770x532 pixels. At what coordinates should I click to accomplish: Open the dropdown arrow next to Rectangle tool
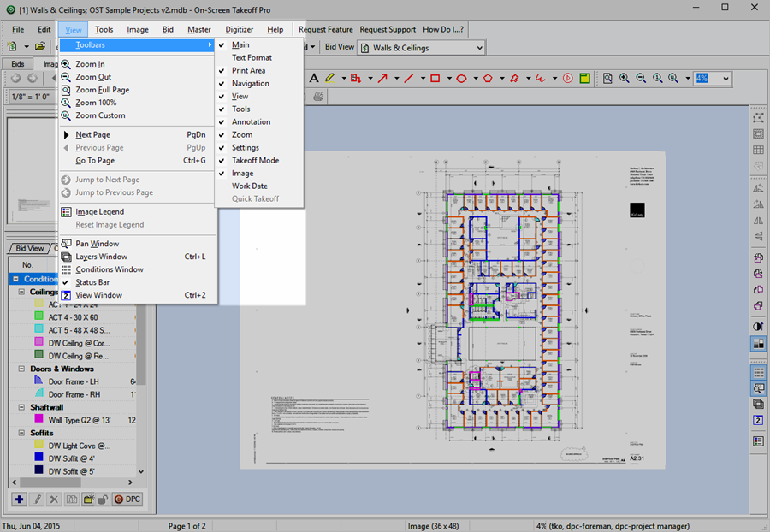449,78
